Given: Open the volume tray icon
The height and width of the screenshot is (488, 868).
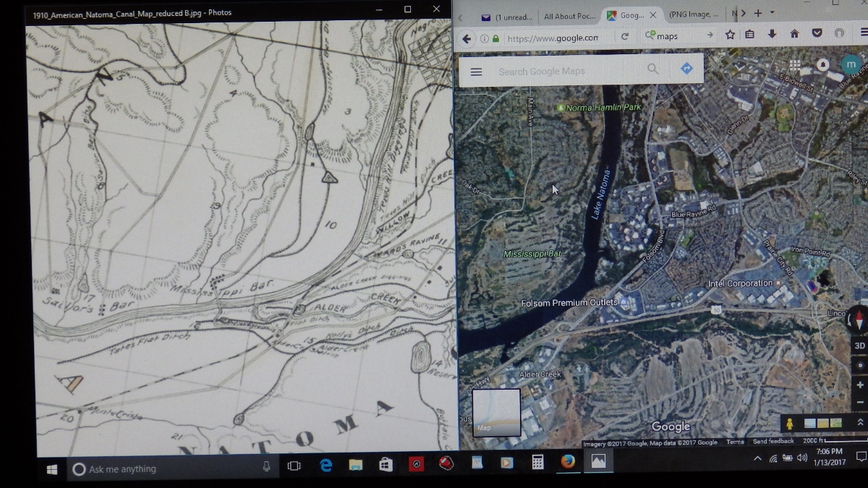Looking at the screenshot, I should 801,458.
